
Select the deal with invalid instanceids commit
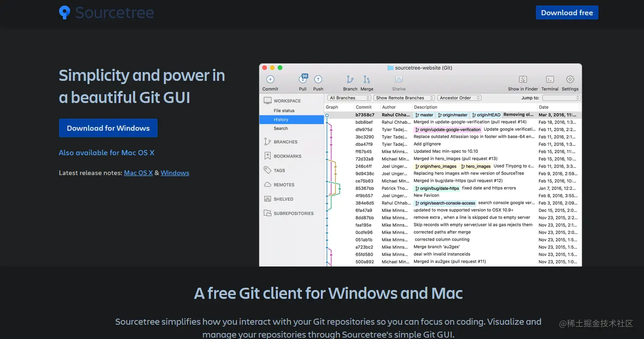pos(453,254)
